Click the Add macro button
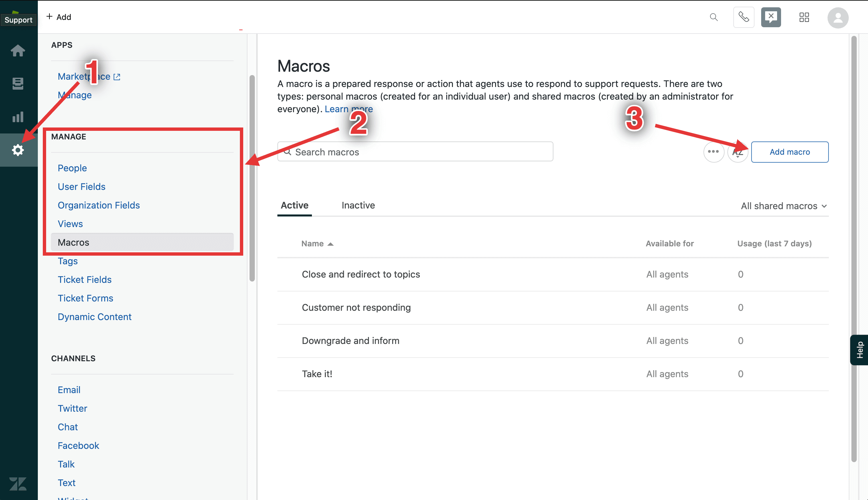The height and width of the screenshot is (500, 868). (789, 152)
